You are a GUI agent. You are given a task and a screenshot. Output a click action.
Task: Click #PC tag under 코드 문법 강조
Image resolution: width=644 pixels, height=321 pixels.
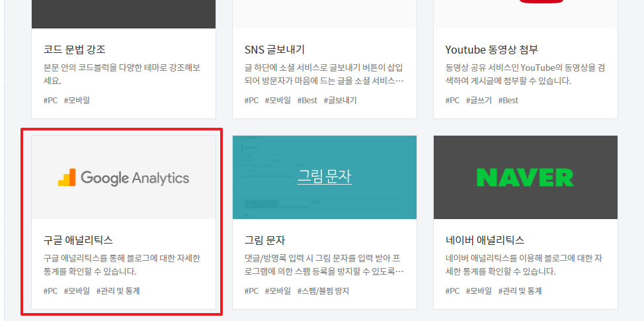[x=50, y=101]
